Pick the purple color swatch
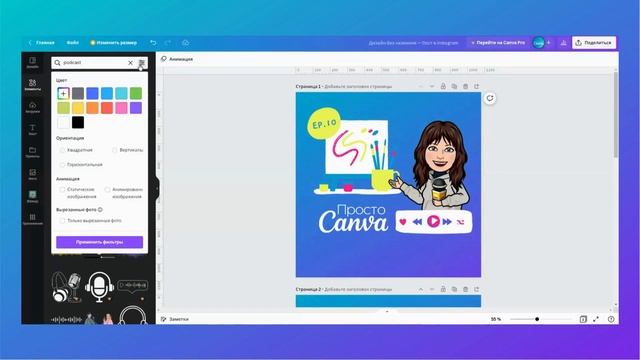640x360 pixels. click(x=136, y=108)
